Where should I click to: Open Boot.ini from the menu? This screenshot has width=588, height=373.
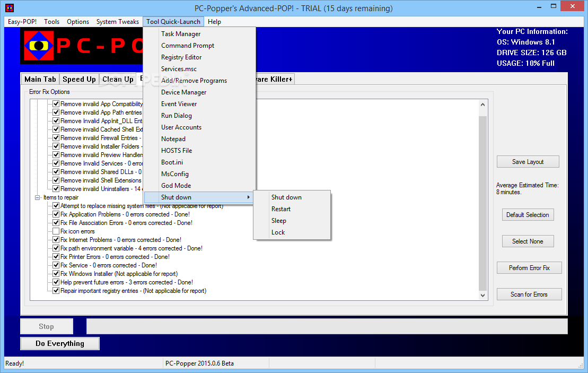199,162
